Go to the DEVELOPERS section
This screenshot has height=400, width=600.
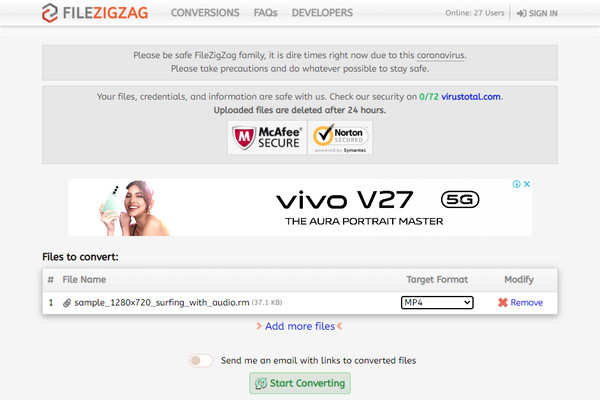pos(322,13)
